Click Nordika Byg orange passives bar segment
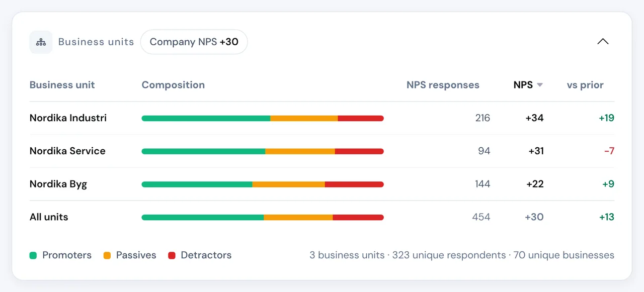 point(288,184)
